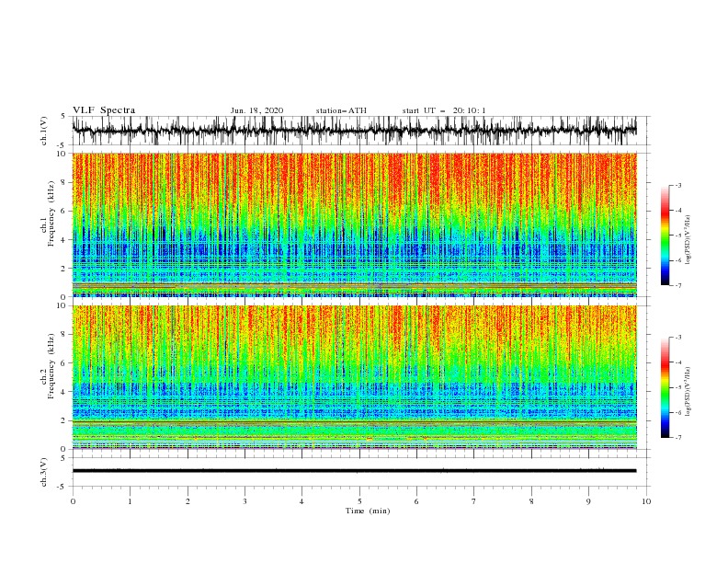Click the ch.1 color scale bar

pyautogui.click(x=665, y=236)
